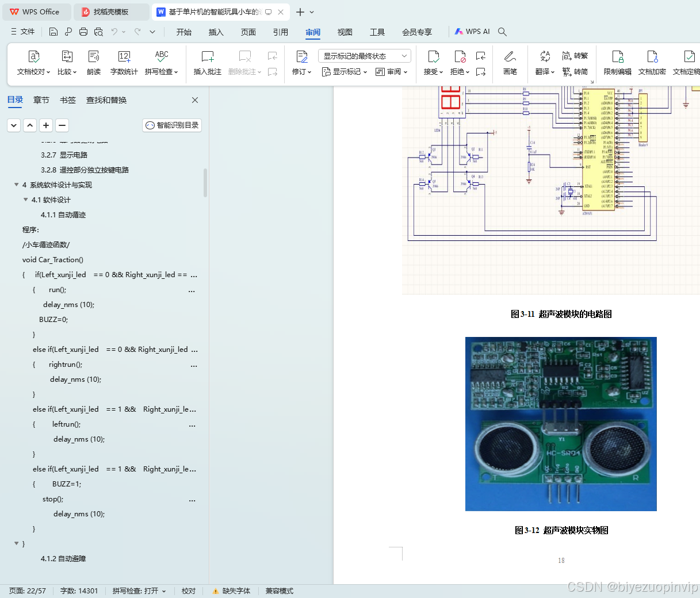This screenshot has height=598, width=700.
Task: Switch to the 书签 panel tab
Action: point(67,100)
